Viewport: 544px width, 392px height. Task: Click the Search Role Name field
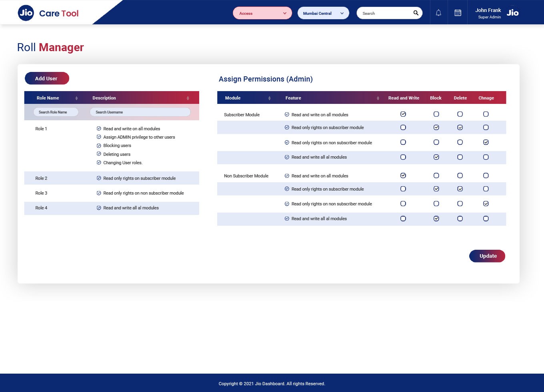[x=56, y=112]
